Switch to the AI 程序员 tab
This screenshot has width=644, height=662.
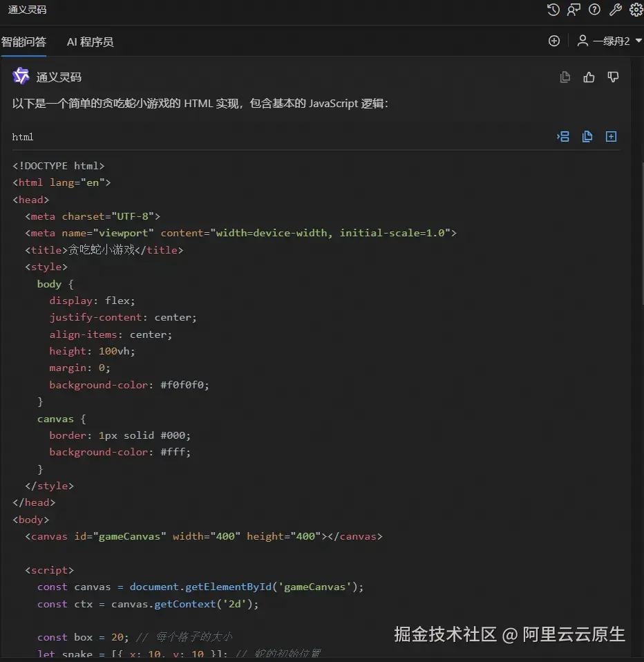coord(90,41)
